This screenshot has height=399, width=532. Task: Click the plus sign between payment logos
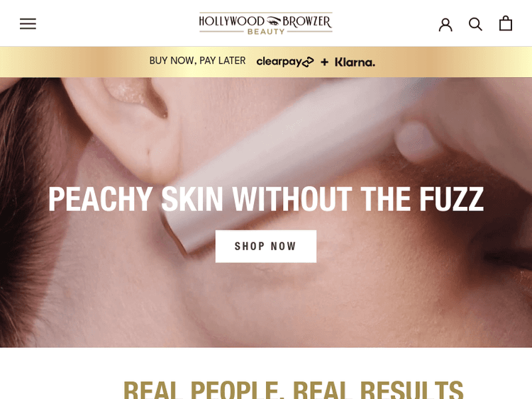(x=324, y=62)
